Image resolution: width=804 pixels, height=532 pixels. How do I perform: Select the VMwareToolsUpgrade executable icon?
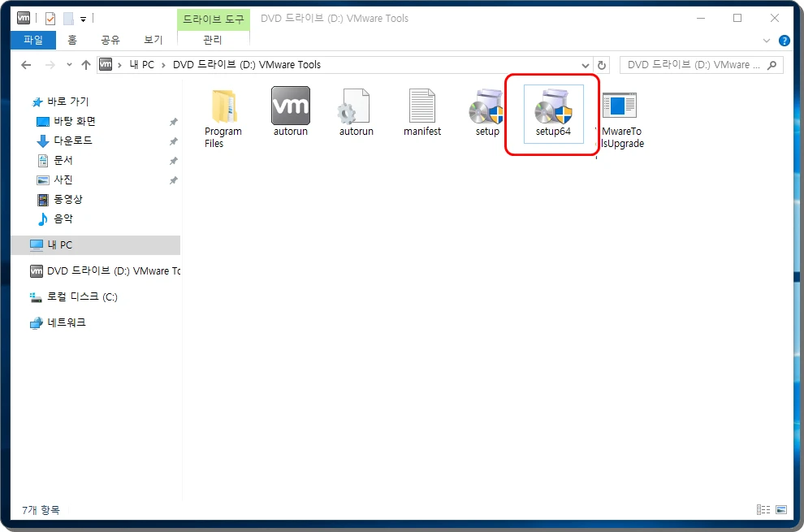click(620, 105)
